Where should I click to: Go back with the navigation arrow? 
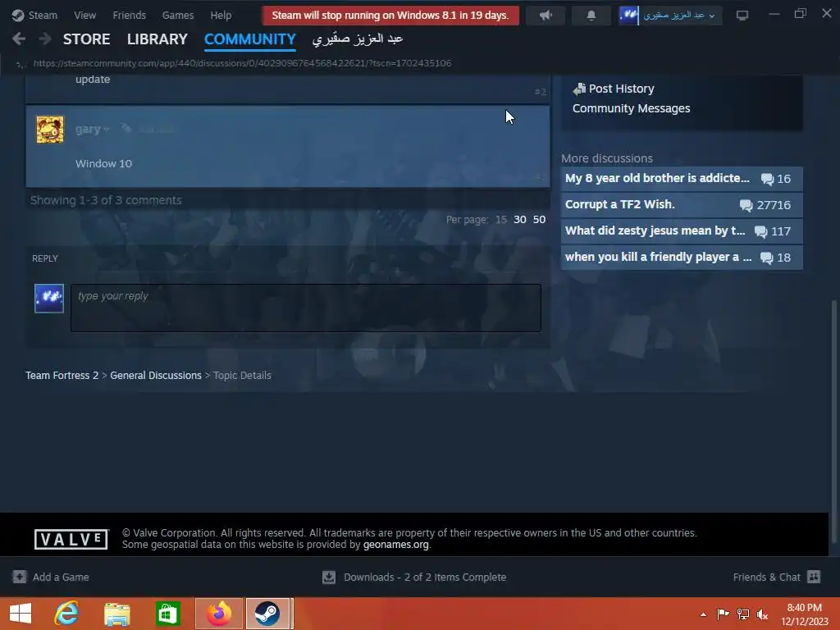19,39
